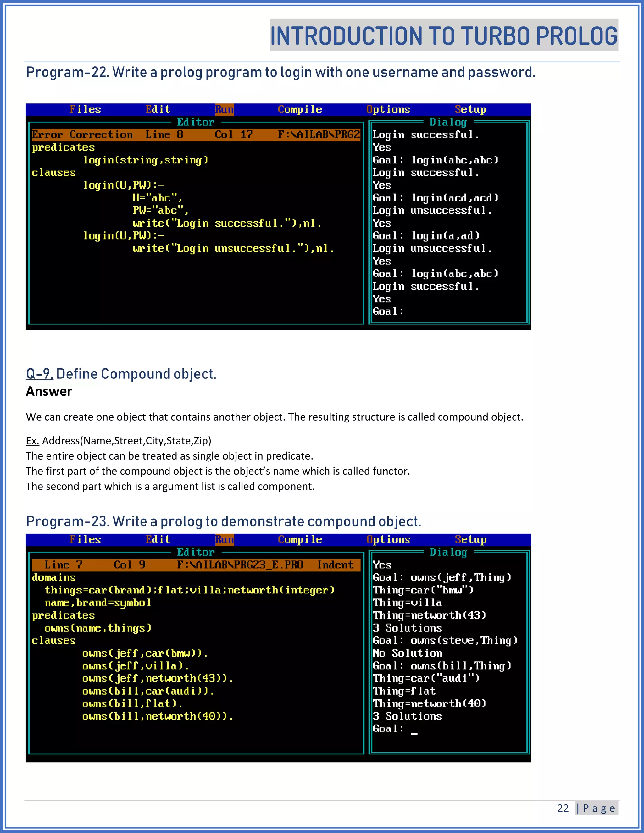The height and width of the screenshot is (833, 644).
Task: Open Setup menu in Program-22 screenshot
Action: (x=470, y=109)
